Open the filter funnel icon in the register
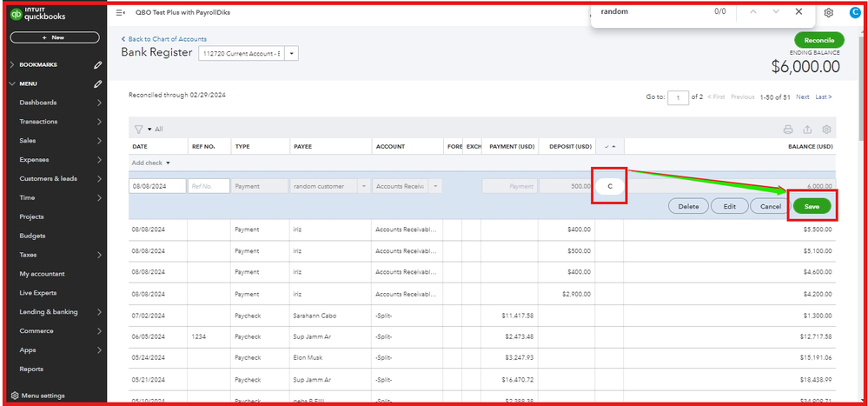Image resolution: width=868 pixels, height=406 pixels. [x=138, y=129]
